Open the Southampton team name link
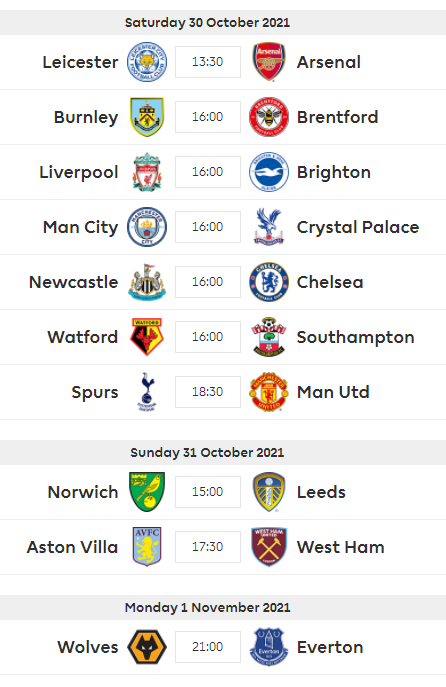 pos(355,337)
